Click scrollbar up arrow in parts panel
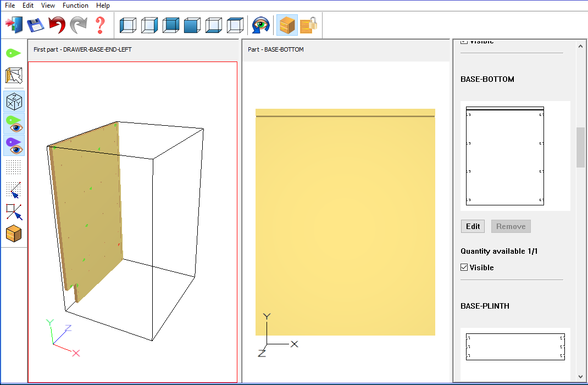This screenshot has width=588, height=385. 580,47
